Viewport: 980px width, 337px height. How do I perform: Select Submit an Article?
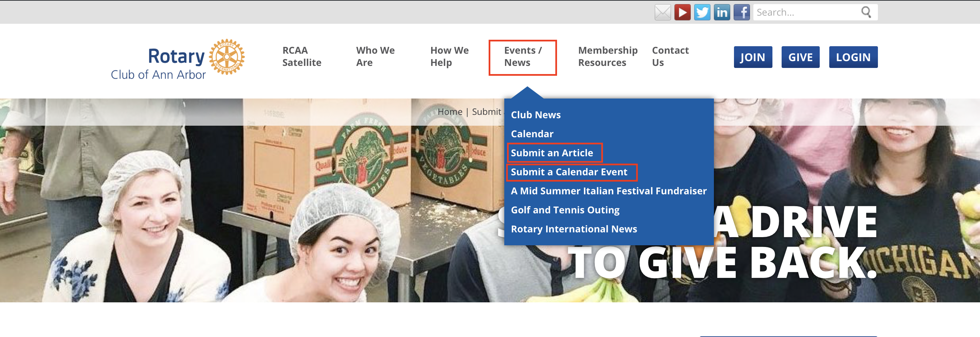pos(552,153)
